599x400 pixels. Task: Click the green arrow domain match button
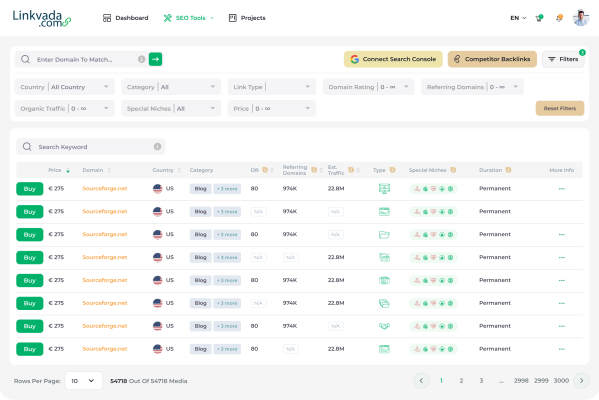pyautogui.click(x=155, y=59)
